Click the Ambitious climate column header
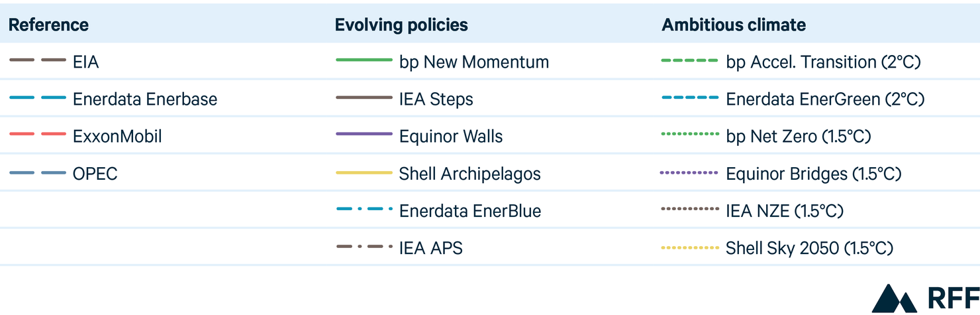This screenshot has height=315, width=980. click(734, 25)
